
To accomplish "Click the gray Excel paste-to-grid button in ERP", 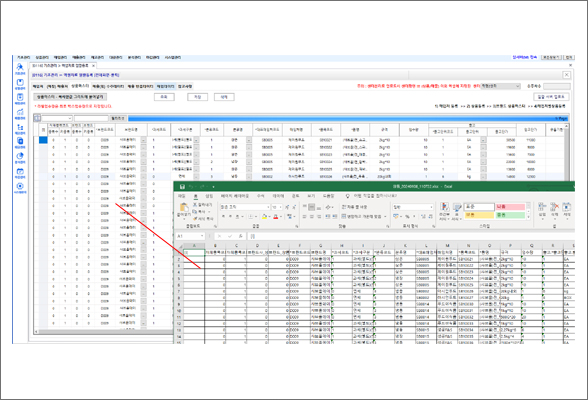I will [70, 97].
